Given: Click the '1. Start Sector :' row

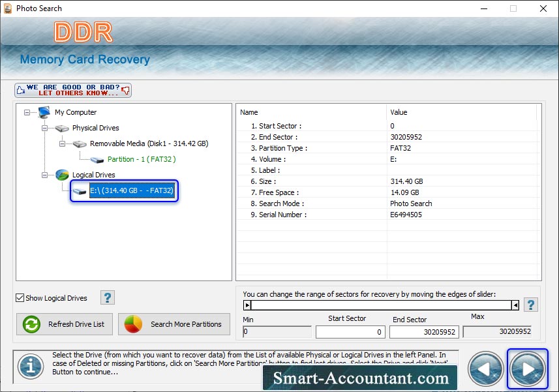Looking at the screenshot, I should (389, 126).
